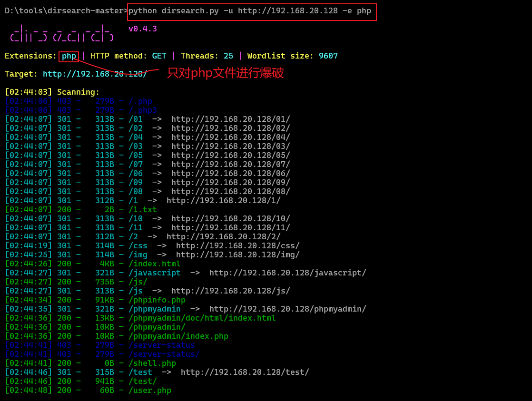Click the /index.html result path

[155, 264]
